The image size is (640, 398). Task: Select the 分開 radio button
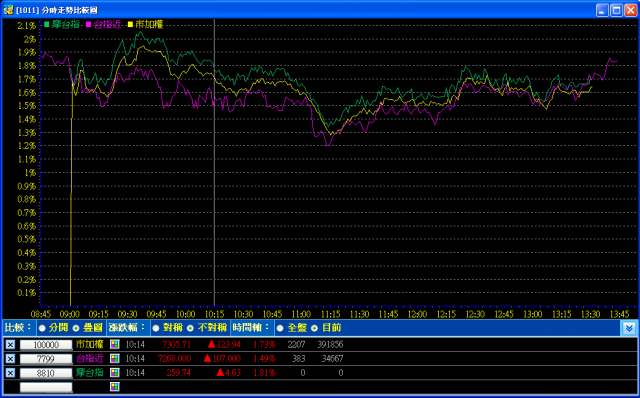[x=42, y=328]
